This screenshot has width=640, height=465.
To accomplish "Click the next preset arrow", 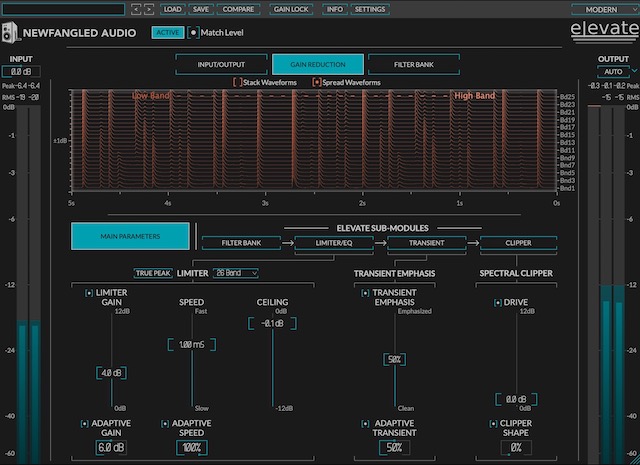I will click(149, 9).
